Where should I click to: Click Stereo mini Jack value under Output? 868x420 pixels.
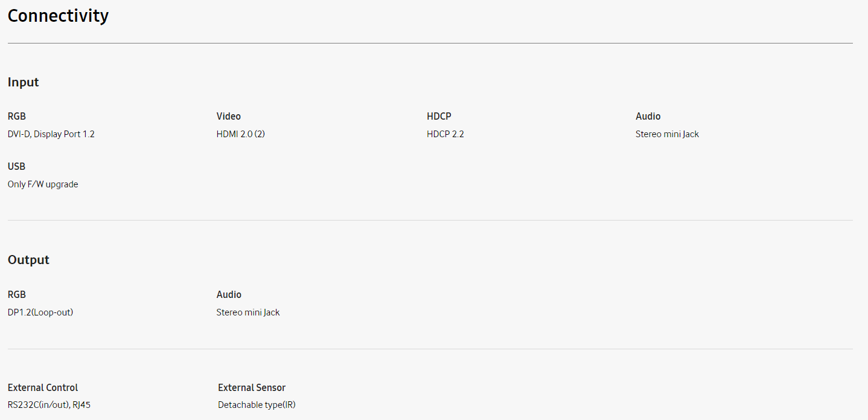[248, 312]
